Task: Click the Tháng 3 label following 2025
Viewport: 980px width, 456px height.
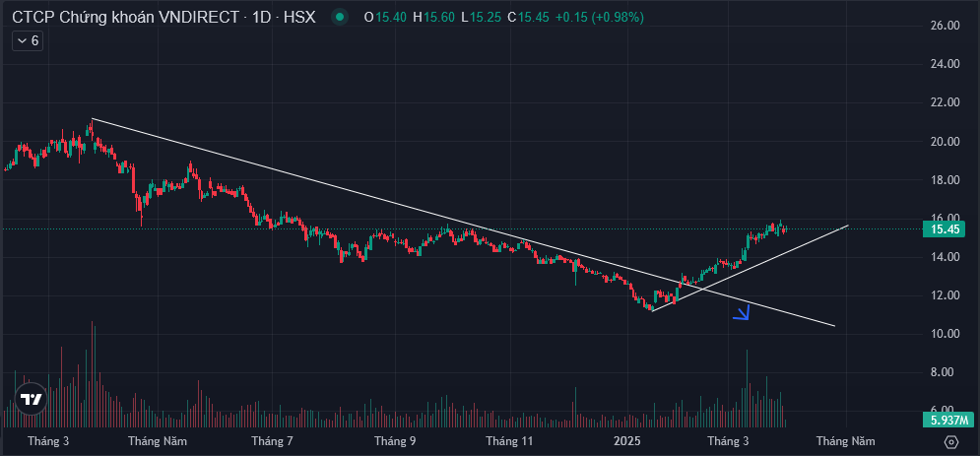Action: point(728,441)
